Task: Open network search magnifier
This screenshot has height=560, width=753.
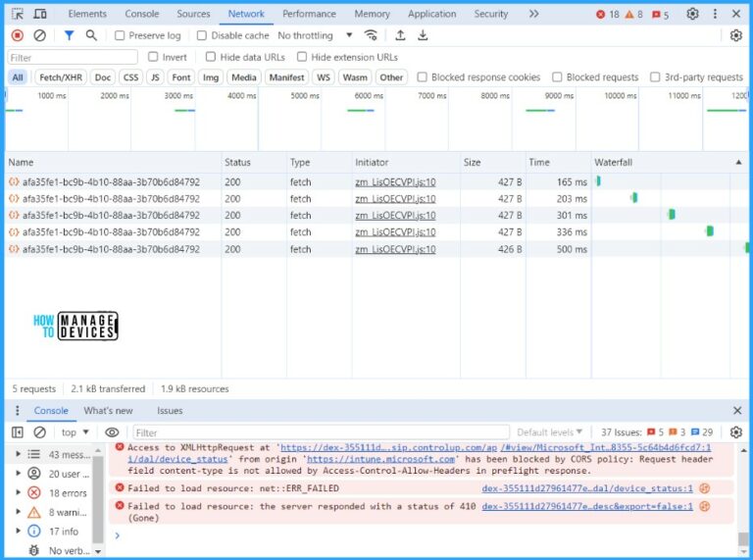Action: tap(91, 35)
